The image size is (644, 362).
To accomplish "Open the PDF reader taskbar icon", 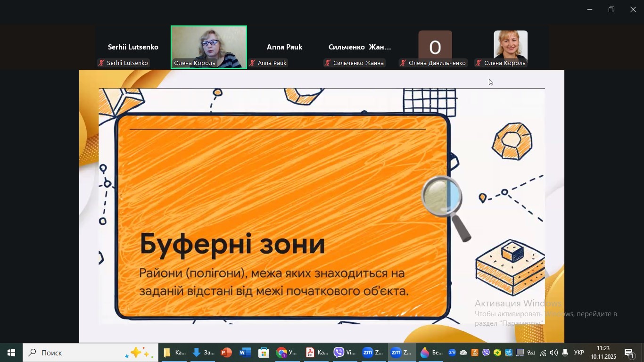I will [x=316, y=353].
